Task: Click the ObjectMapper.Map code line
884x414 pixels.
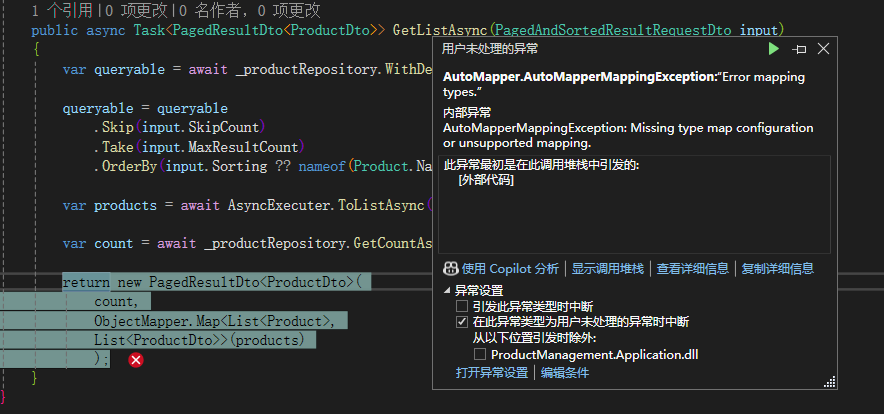Action: click(215, 321)
